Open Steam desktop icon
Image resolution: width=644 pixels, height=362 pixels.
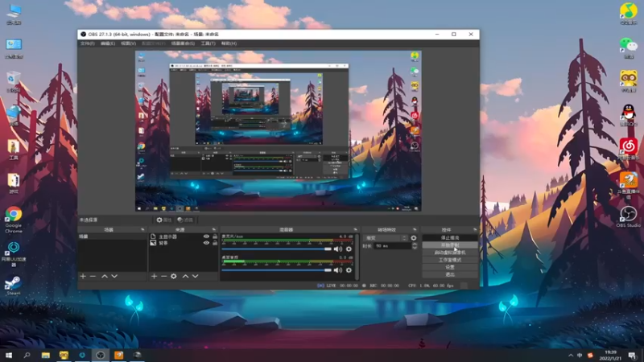(13, 286)
